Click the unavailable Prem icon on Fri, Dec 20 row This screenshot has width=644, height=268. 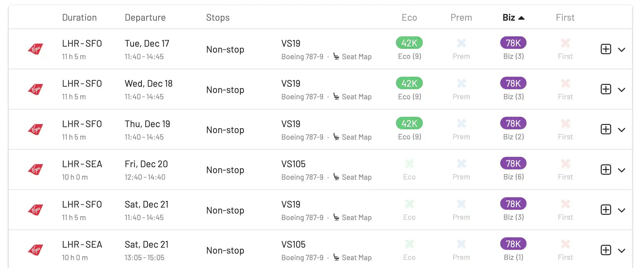point(461,163)
